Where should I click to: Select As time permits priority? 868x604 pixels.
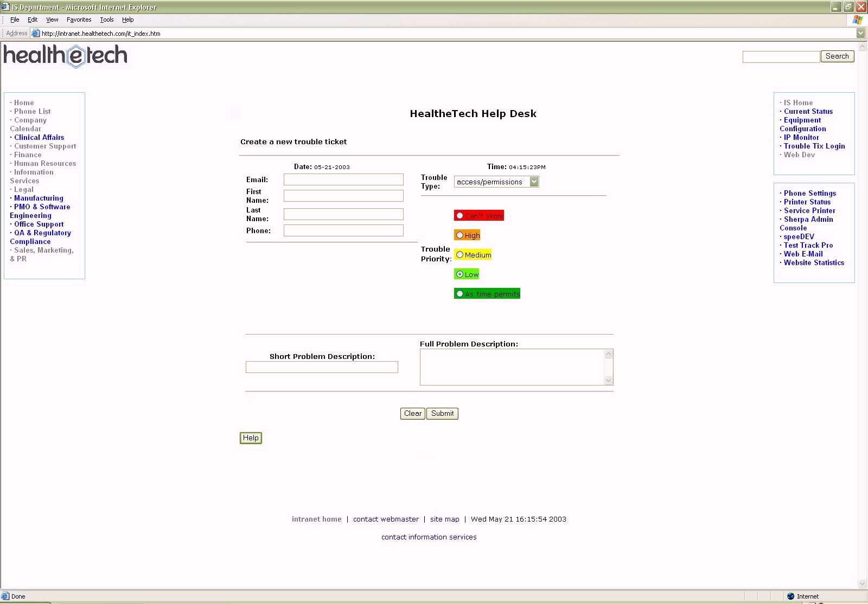pos(459,294)
